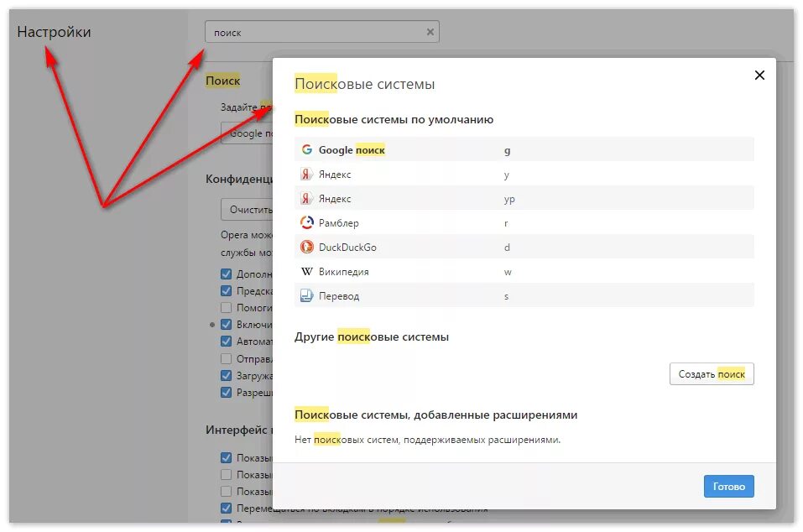Toggle the Разреш checkbox
The width and height of the screenshot is (803, 532).
point(226,392)
